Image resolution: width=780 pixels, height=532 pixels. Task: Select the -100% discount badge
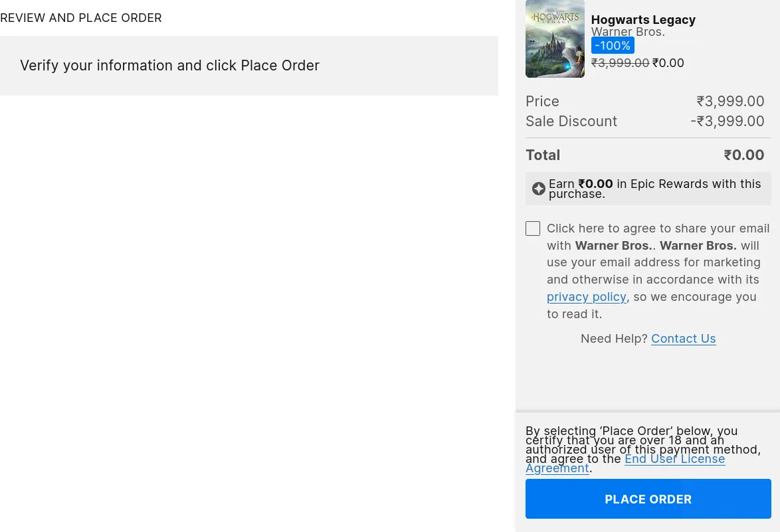612,45
